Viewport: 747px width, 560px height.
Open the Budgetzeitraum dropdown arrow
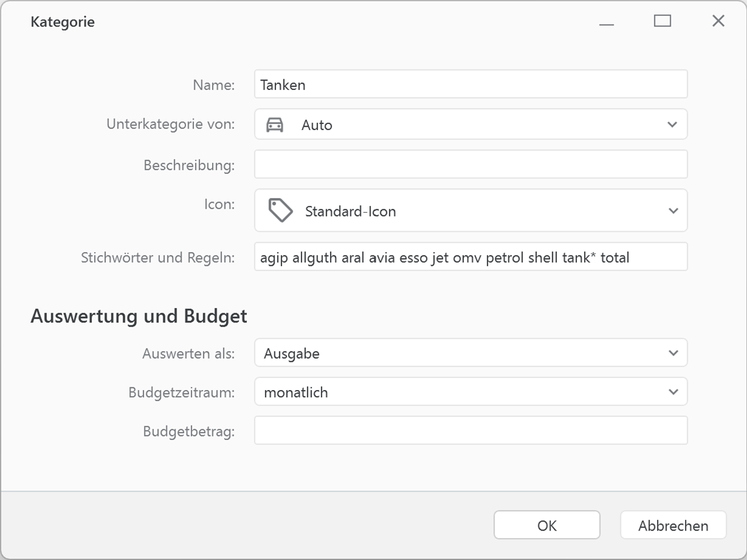(x=672, y=392)
